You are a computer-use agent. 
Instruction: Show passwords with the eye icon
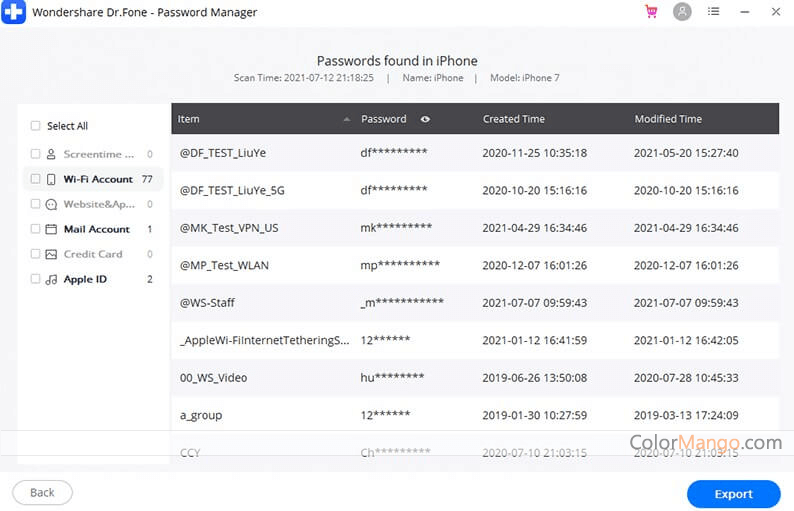425,119
